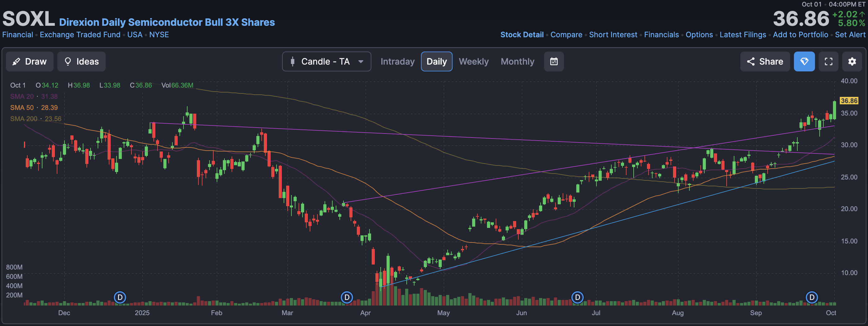The height and width of the screenshot is (326, 868).
Task: Add SOXL to Portfolio
Action: pos(800,35)
